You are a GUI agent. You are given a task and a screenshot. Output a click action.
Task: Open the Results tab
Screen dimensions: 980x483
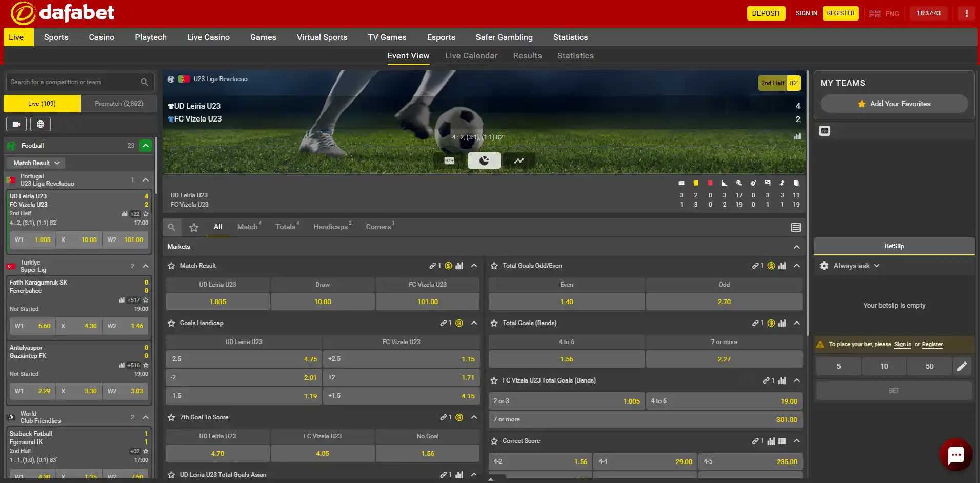click(528, 56)
